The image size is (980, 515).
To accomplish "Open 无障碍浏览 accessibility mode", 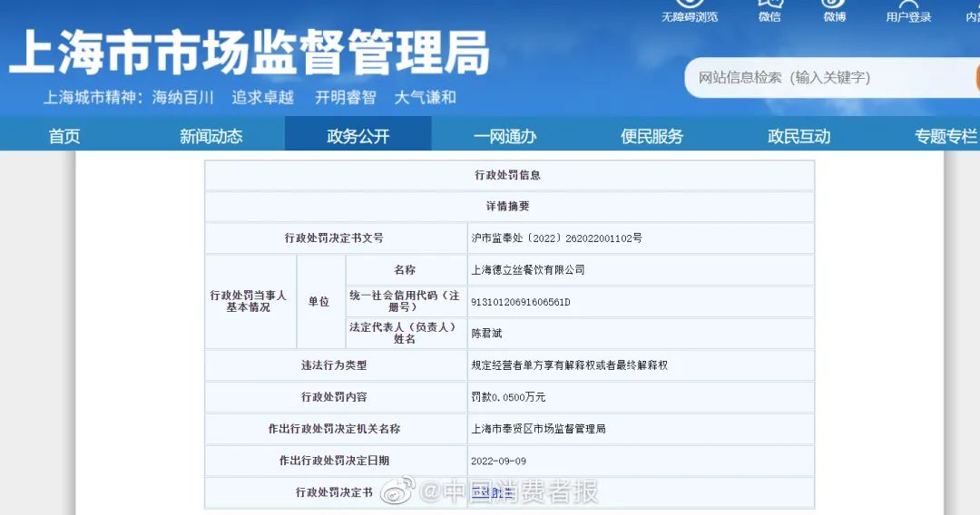I will (x=690, y=13).
